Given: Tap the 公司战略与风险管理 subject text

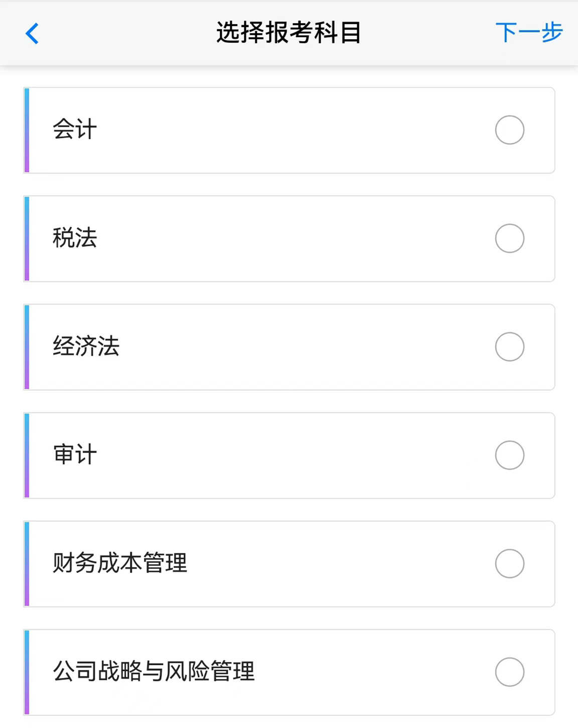Looking at the screenshot, I should tap(154, 671).
